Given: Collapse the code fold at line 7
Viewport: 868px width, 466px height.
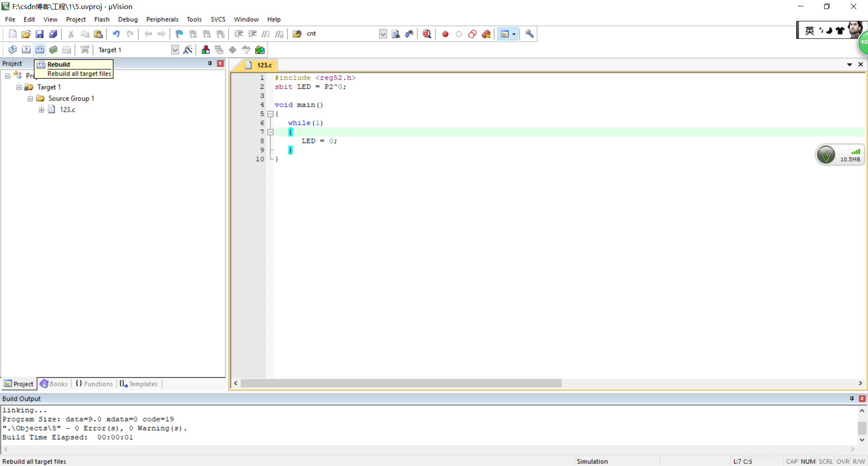Looking at the screenshot, I should (x=270, y=132).
